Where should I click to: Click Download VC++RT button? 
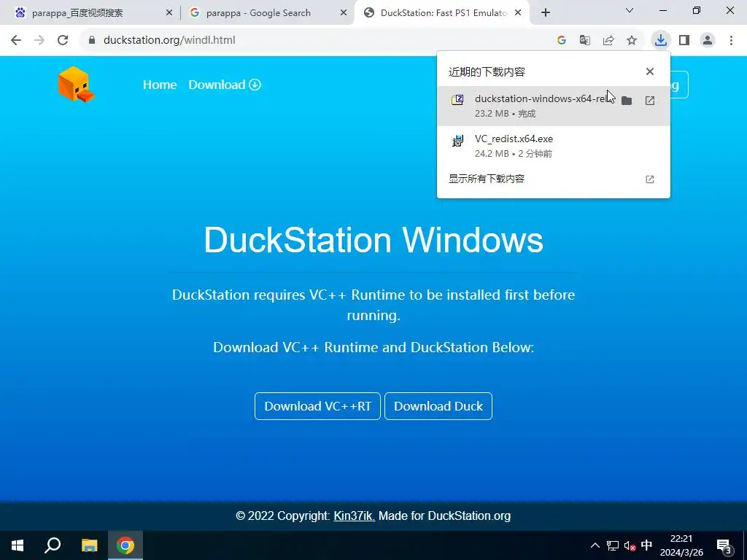click(318, 406)
